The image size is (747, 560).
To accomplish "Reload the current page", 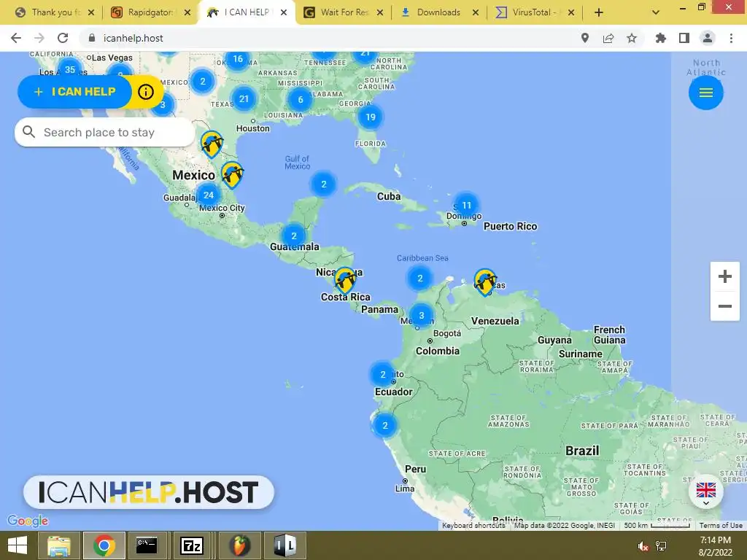I will [63, 38].
